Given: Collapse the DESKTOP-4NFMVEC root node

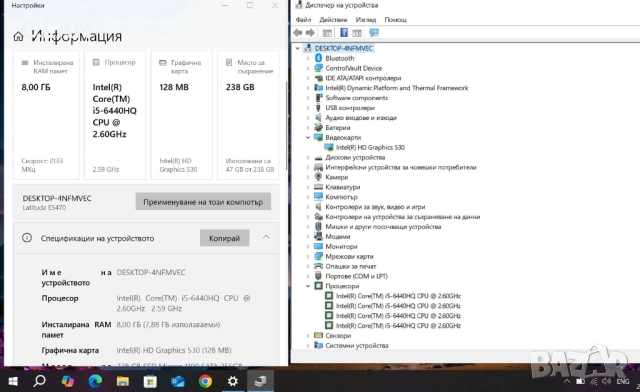Looking at the screenshot, I should click(298, 49).
